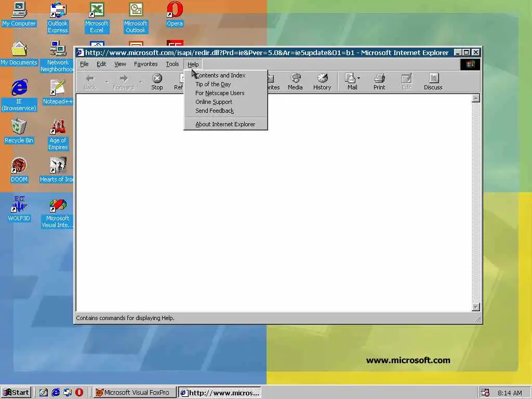Click the IE title bar page icon
The image size is (532, 399).
[x=80, y=52]
